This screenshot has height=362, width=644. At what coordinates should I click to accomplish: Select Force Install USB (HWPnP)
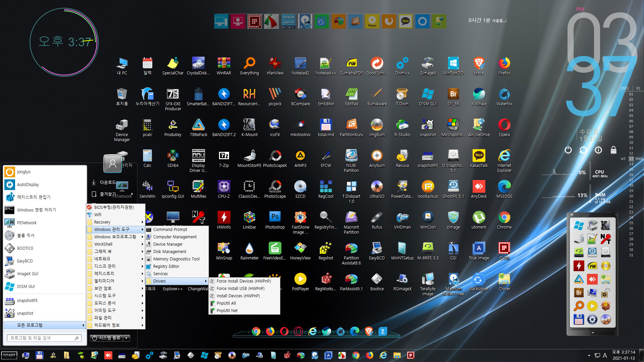[244, 288]
